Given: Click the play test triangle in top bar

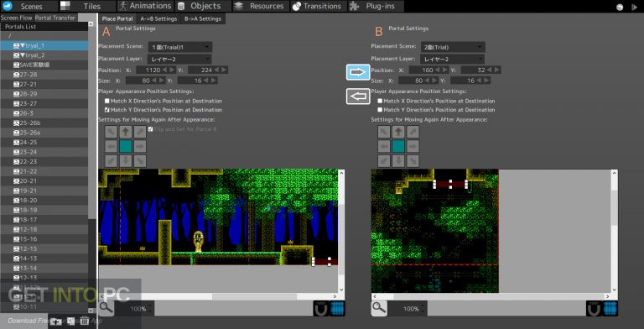Looking at the screenshot, I should 635,7.
